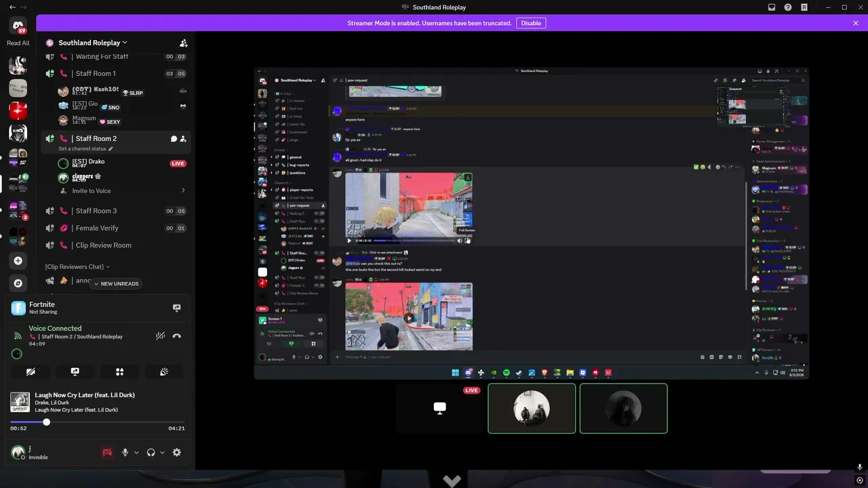Dismiss the Streamer Mode banner

pyautogui.click(x=856, y=23)
